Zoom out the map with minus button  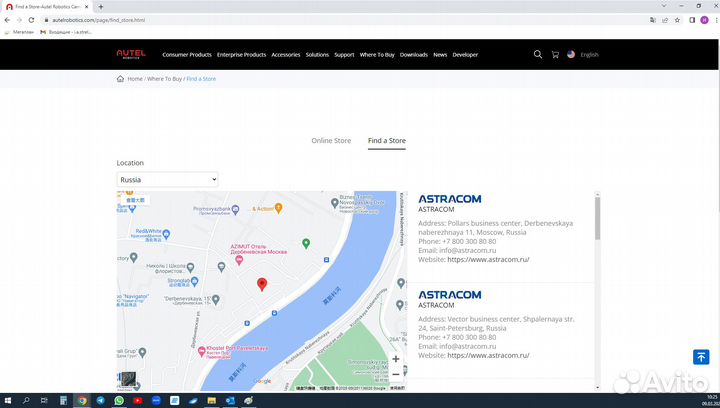396,374
